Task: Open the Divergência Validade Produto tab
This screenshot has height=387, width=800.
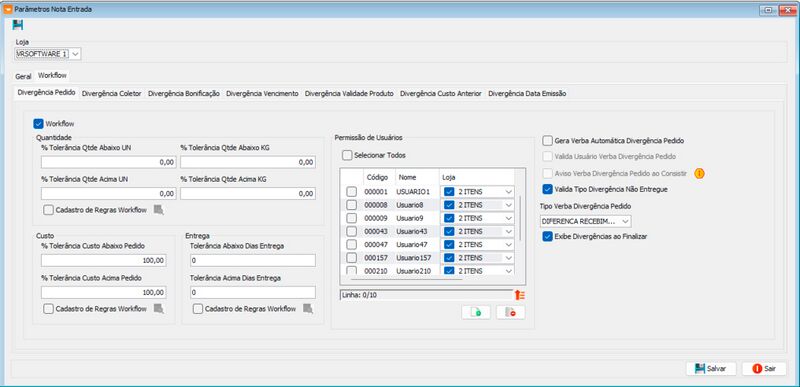Action: coord(349,93)
